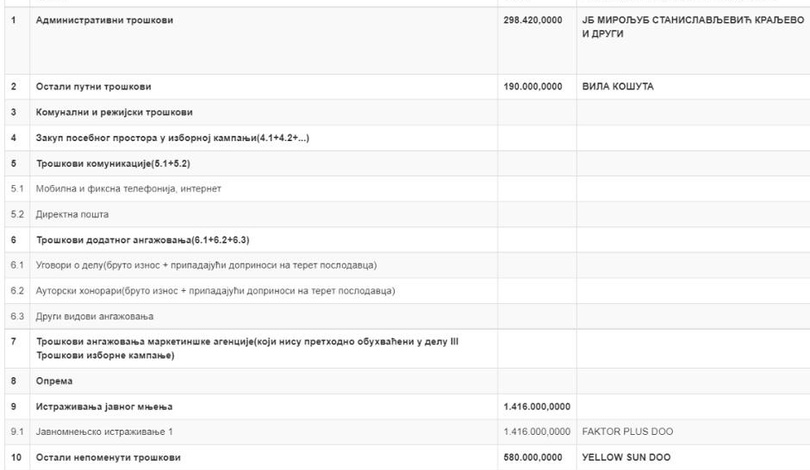The height and width of the screenshot is (470, 810).
Task: Click the "Административни трошкови" row label
Action: click(104, 21)
